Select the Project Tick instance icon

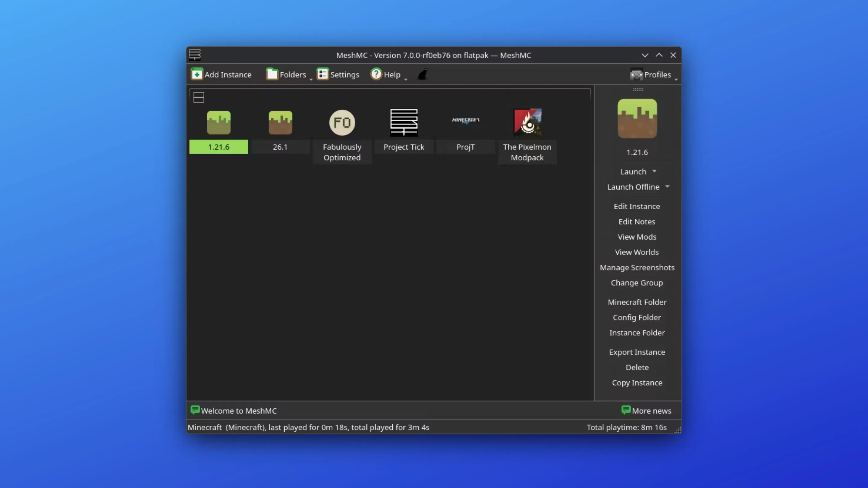coord(404,123)
